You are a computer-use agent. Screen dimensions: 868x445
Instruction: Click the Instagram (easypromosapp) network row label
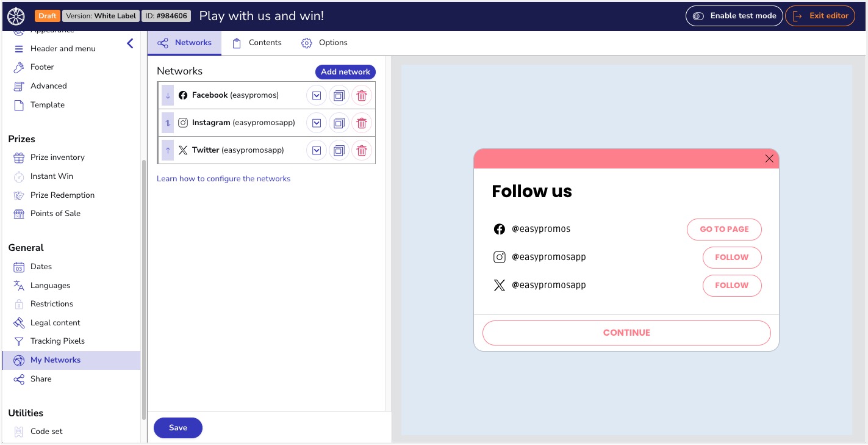pyautogui.click(x=243, y=123)
